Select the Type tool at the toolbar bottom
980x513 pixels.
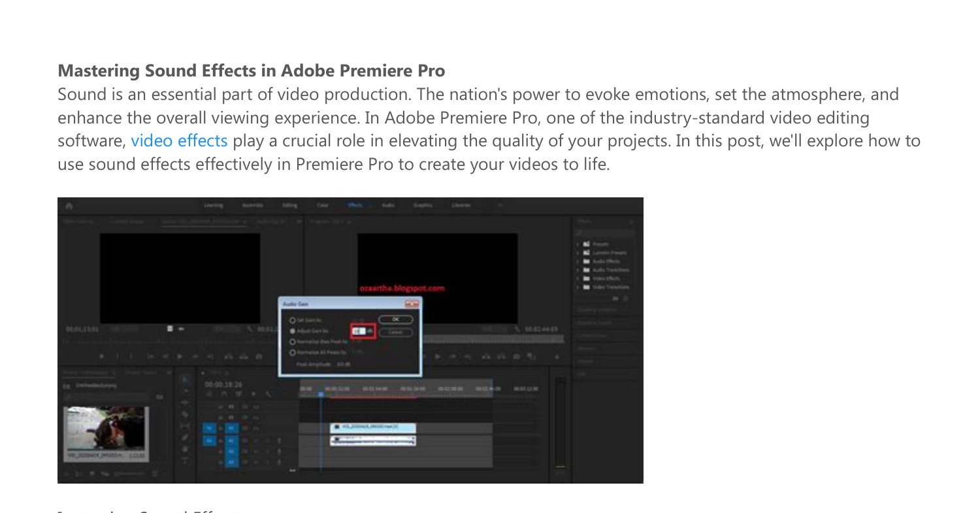pos(185,459)
